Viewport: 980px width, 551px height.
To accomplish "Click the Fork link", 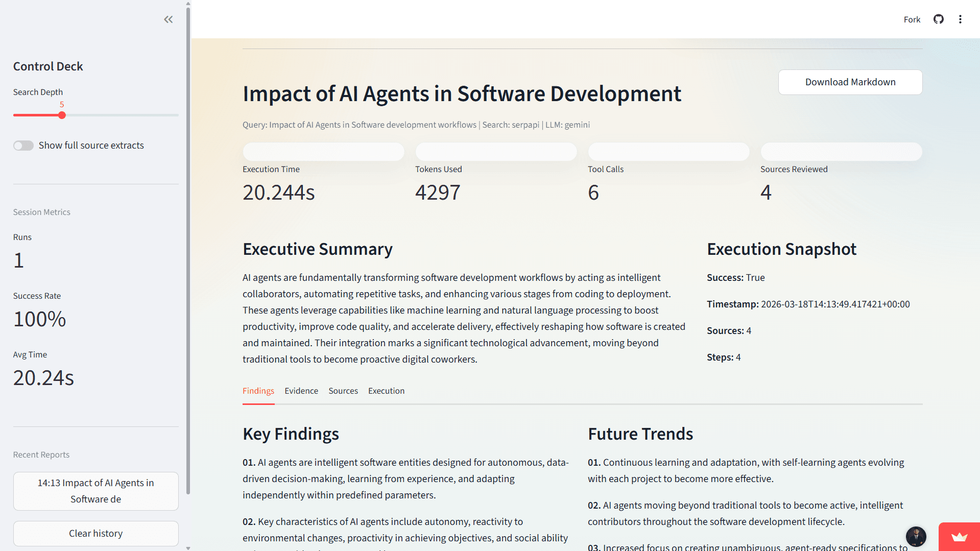I will point(912,19).
